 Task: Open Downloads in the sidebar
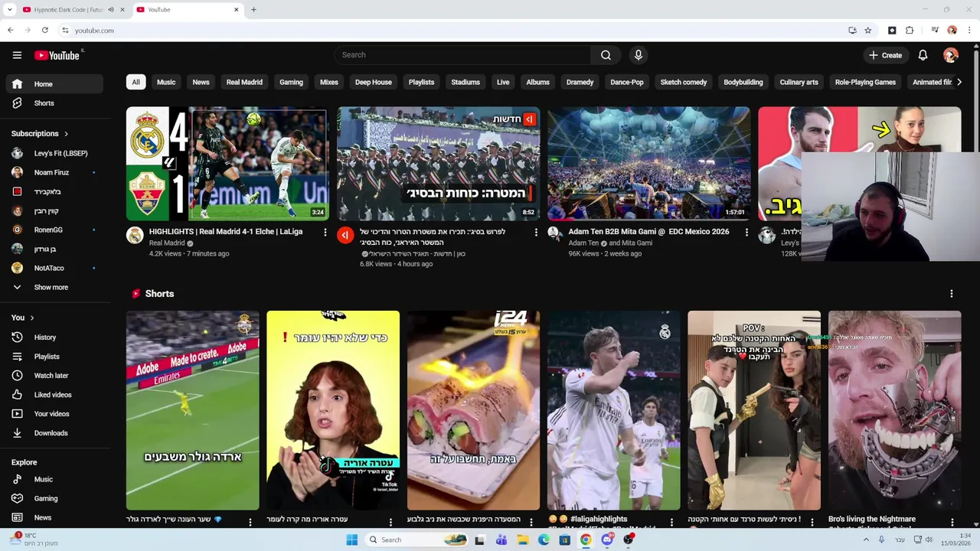point(54,433)
